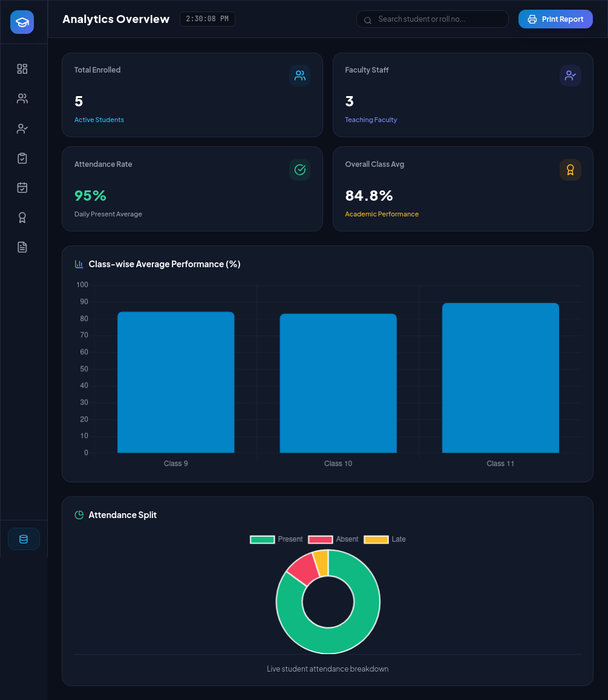608x700 pixels.
Task: Click the Faculty Staff card title
Action: 367,70
